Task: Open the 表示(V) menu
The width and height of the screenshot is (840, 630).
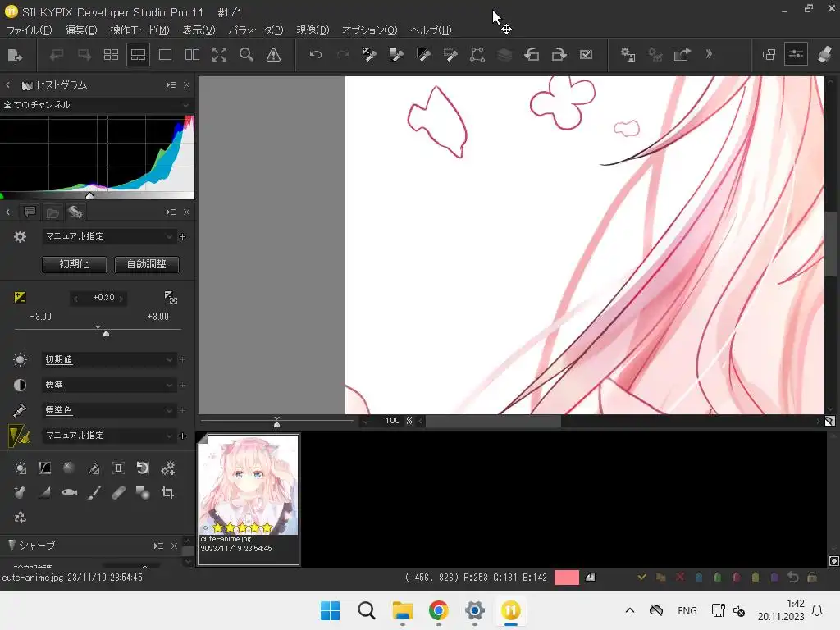Action: (199, 30)
